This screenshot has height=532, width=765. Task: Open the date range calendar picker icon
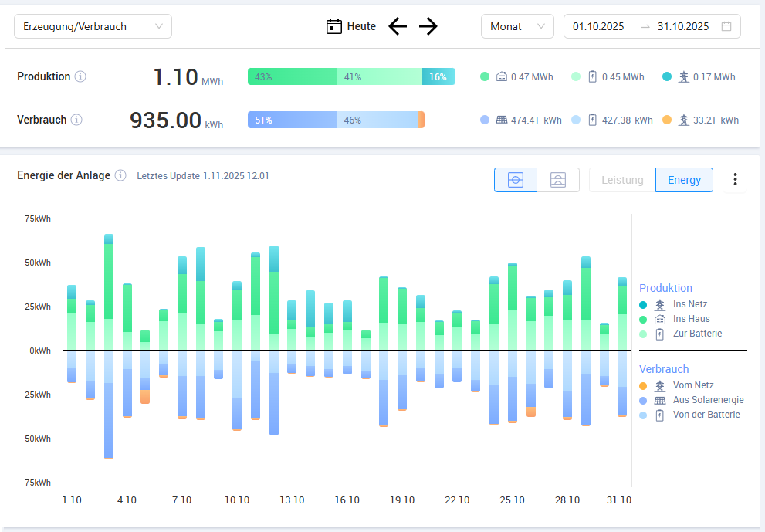[x=726, y=26]
